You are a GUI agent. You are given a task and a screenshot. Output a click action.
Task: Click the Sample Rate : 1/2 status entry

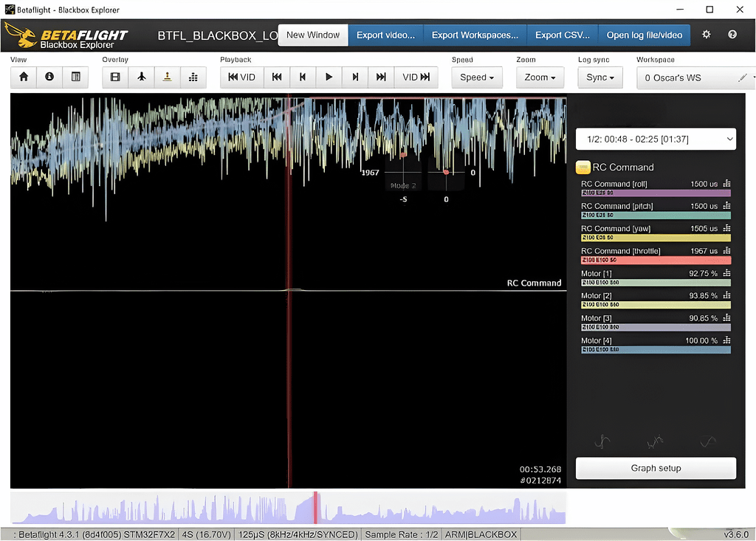pyautogui.click(x=401, y=534)
